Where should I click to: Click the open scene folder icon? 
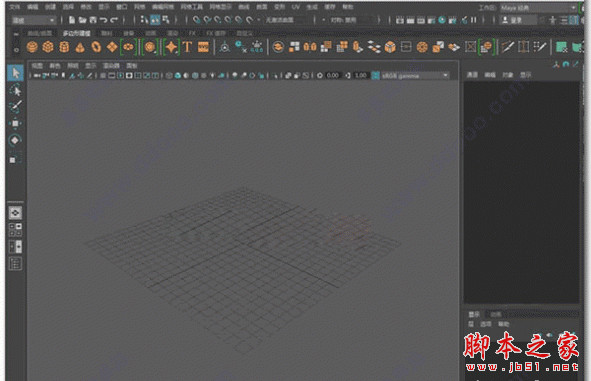(x=83, y=20)
